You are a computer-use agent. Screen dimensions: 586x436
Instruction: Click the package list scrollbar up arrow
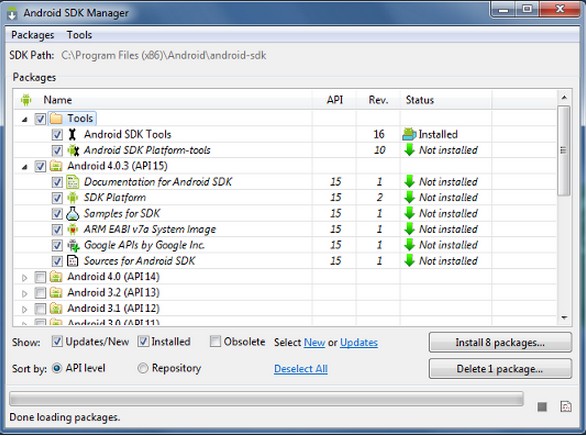pos(564,98)
